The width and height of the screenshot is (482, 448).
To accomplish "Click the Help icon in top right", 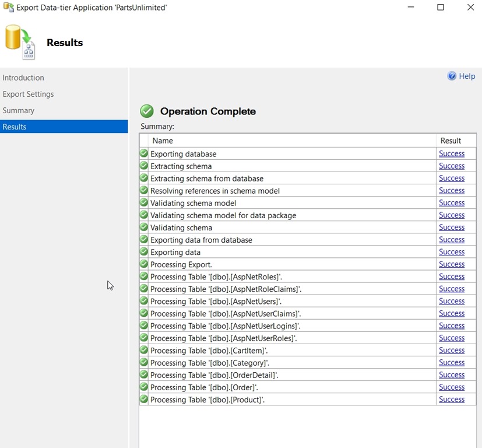I will [452, 76].
